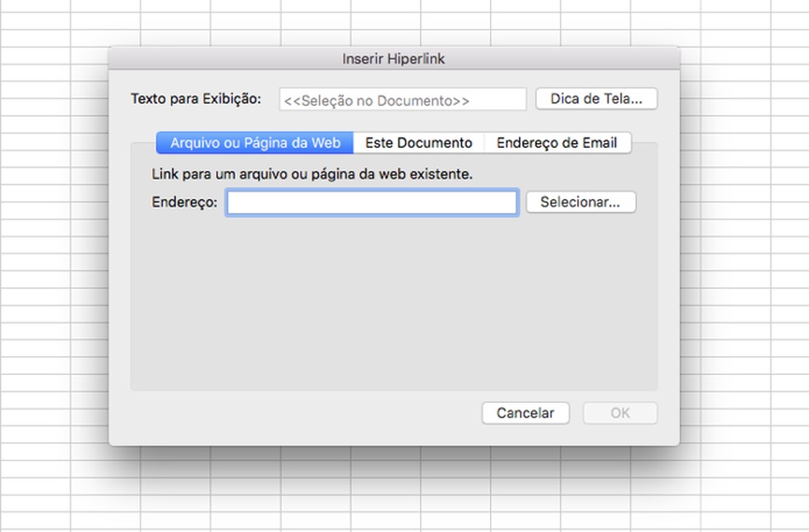This screenshot has width=809, height=532.
Task: Cancel the Inserir Hiperlink dialog
Action: (x=525, y=413)
